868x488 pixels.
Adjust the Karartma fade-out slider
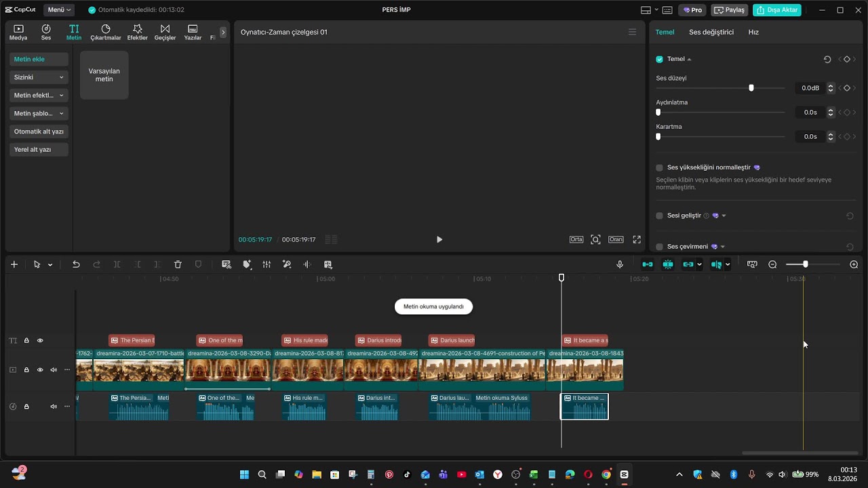[658, 137]
